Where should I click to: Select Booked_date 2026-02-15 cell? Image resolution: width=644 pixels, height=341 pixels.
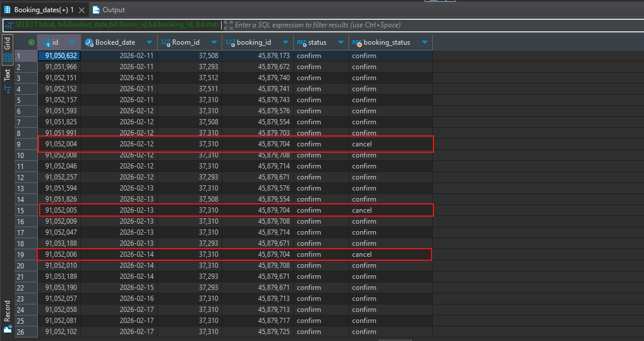(x=119, y=288)
